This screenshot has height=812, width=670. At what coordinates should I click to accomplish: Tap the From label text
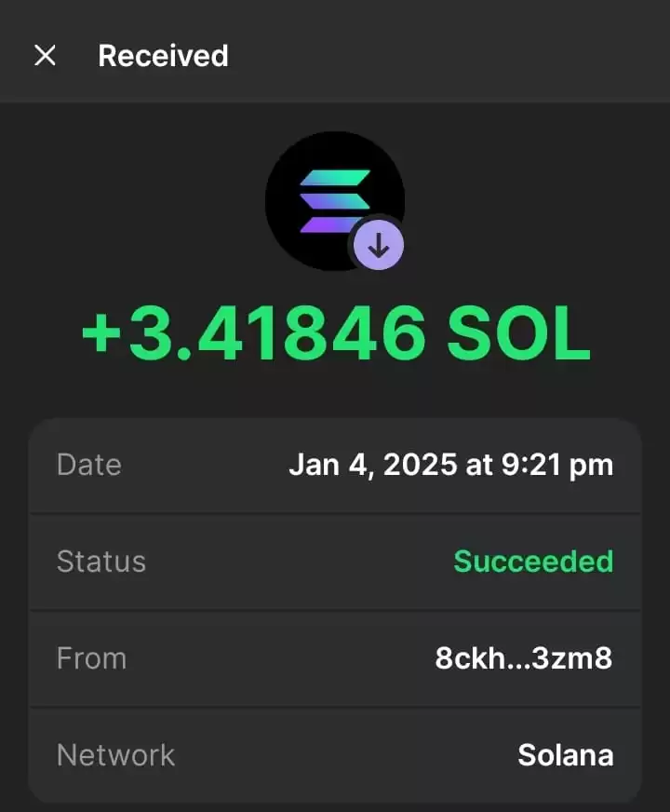[91, 658]
